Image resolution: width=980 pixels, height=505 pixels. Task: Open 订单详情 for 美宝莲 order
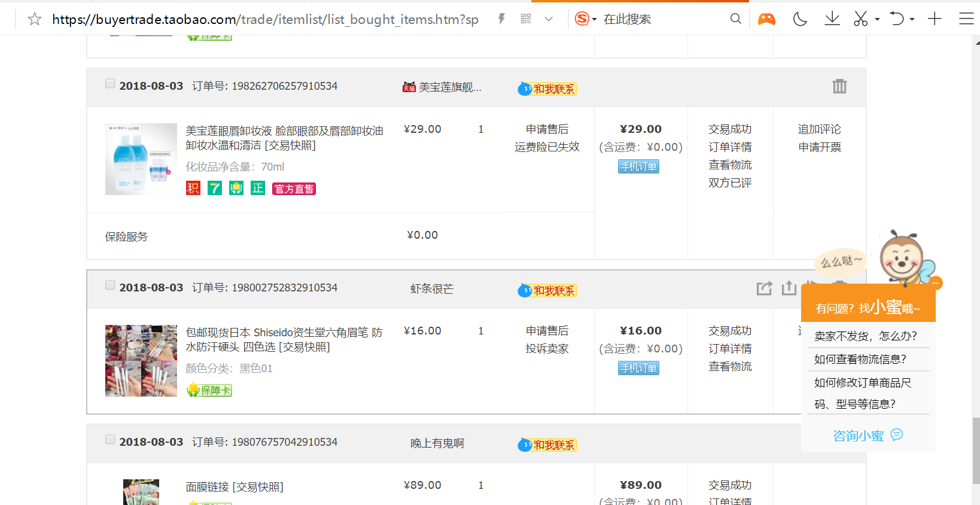(730, 147)
